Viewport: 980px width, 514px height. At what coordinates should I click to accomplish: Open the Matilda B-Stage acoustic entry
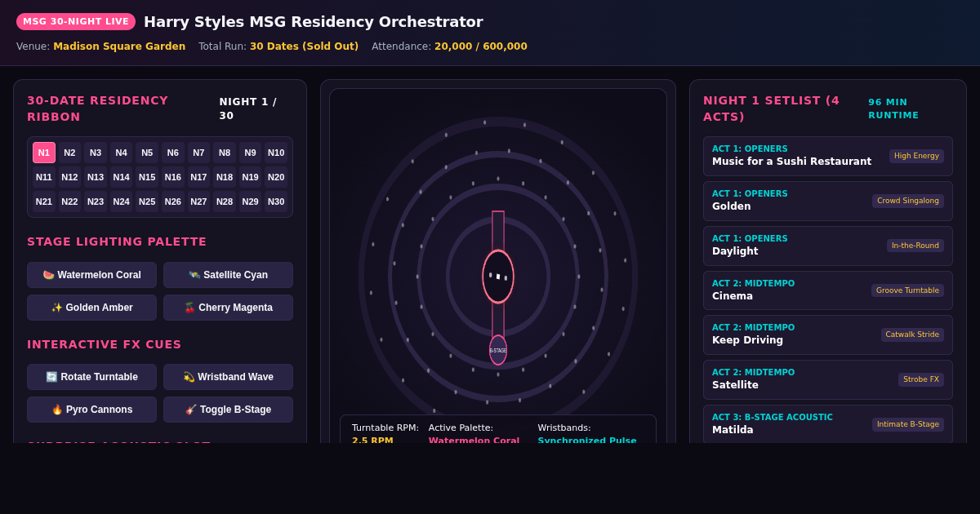pyautogui.click(x=828, y=424)
